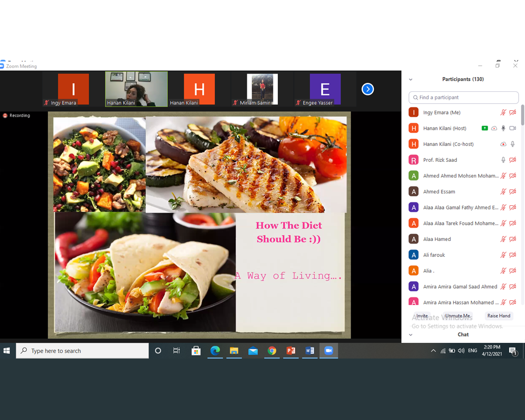Toggle Ingy Emara (Me) video camera
Screen dimensions: 525x420
click(513, 112)
